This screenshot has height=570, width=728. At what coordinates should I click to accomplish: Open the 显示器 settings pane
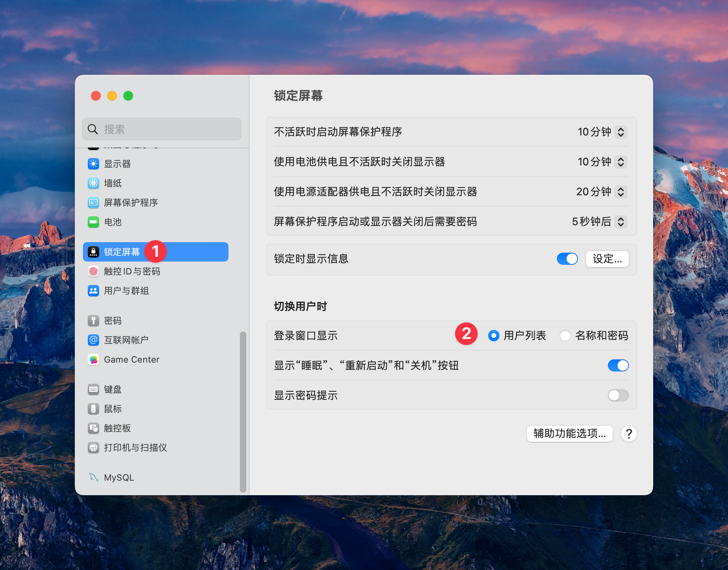tap(156, 164)
